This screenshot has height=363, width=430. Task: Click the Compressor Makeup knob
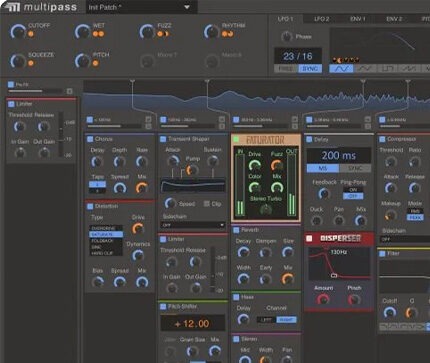pos(391,215)
